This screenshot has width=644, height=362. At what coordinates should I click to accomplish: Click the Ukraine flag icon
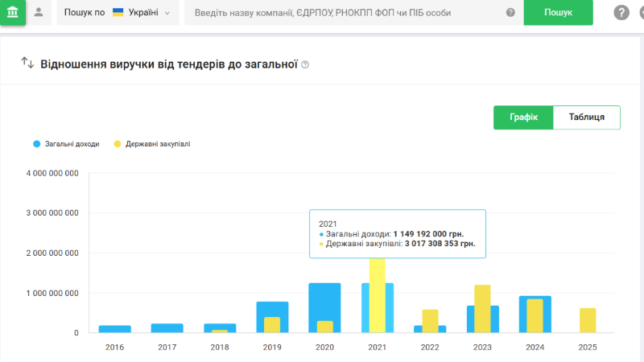point(118,13)
